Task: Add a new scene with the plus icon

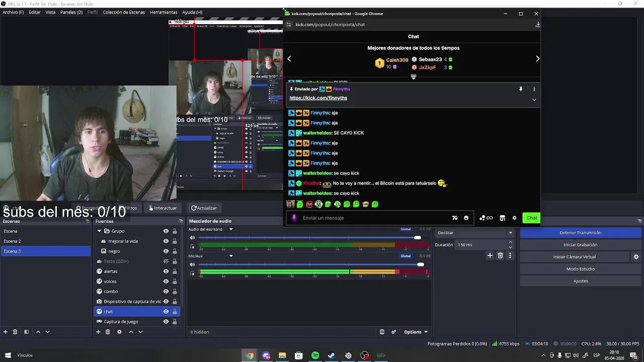Action: [6, 332]
